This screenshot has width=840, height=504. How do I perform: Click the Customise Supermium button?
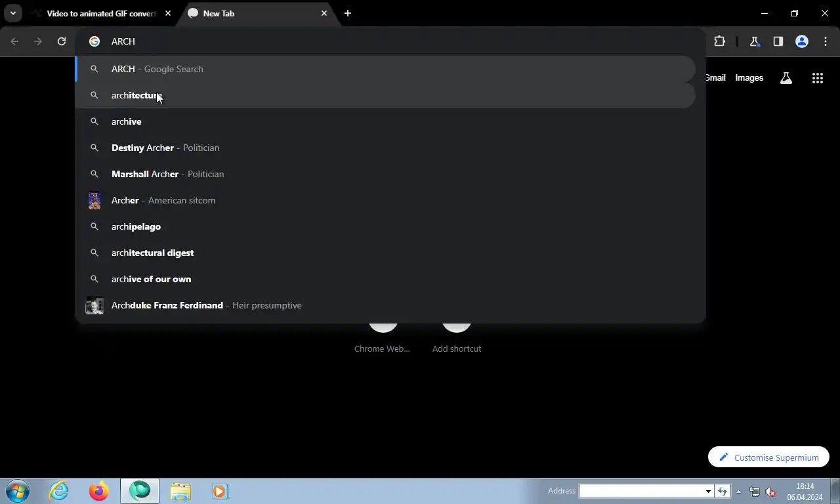coord(768,457)
